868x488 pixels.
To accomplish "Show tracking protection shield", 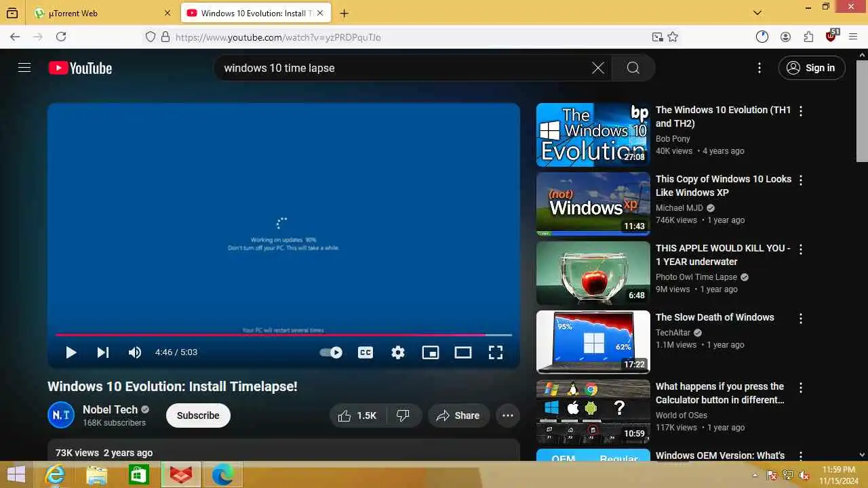I will (x=151, y=37).
